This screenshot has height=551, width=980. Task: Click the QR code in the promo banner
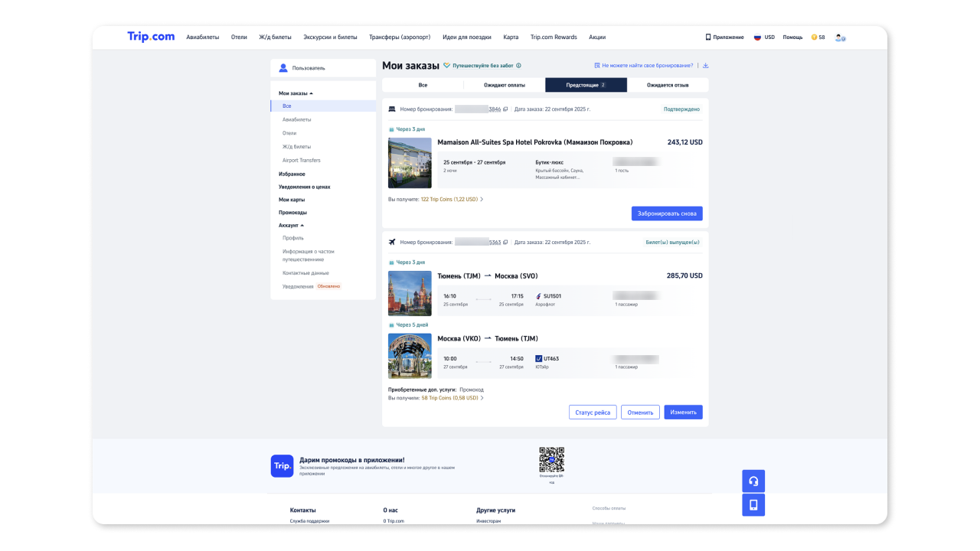pos(551,459)
